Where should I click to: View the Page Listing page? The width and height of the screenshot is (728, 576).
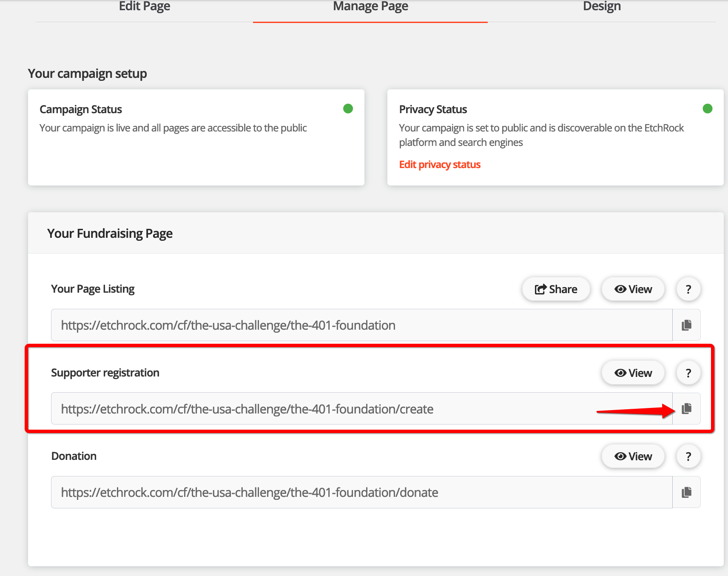pos(633,289)
